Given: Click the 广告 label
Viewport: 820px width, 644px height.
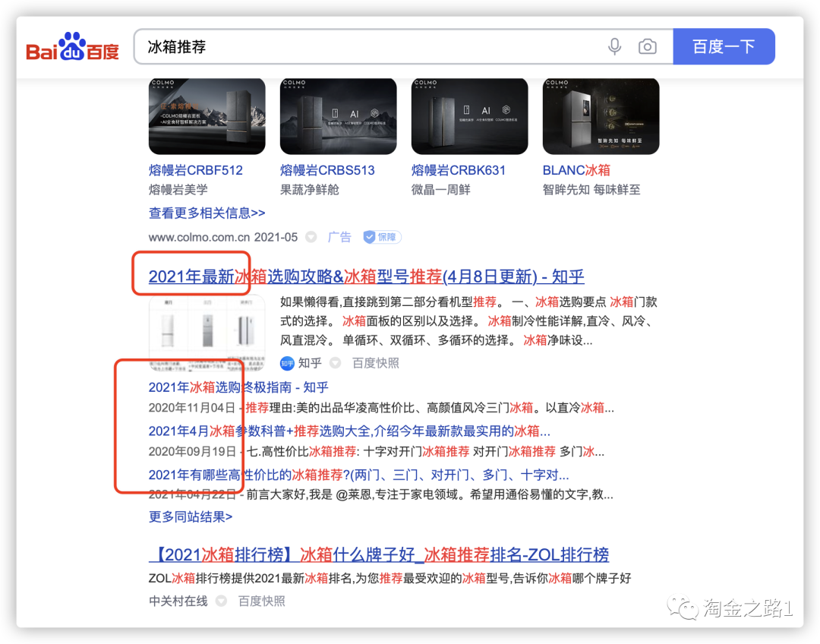Looking at the screenshot, I should (x=339, y=237).
